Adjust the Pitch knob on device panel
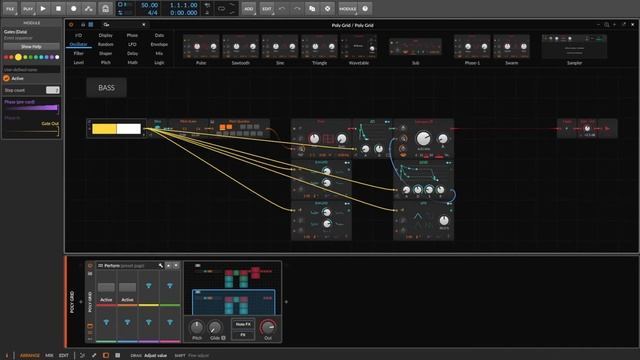The image size is (640, 360). click(197, 327)
